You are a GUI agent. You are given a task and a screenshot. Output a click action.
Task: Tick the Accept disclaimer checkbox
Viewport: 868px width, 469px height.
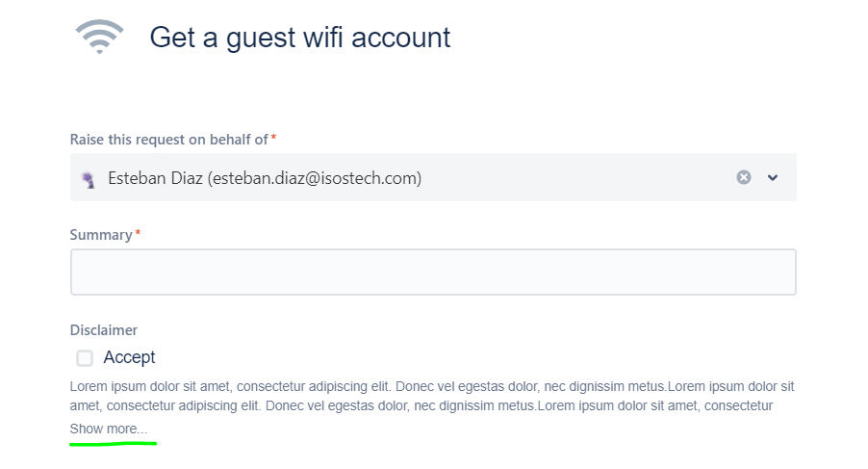[85, 357]
